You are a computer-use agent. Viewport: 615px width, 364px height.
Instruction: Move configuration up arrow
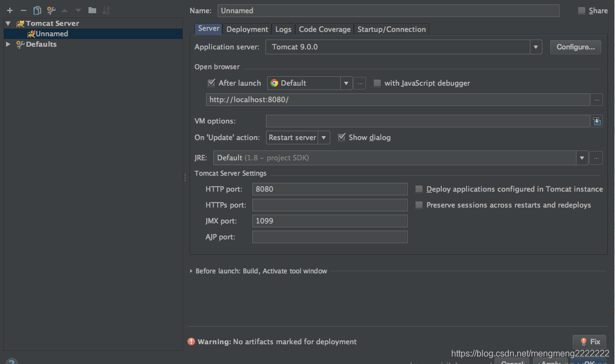(65, 10)
